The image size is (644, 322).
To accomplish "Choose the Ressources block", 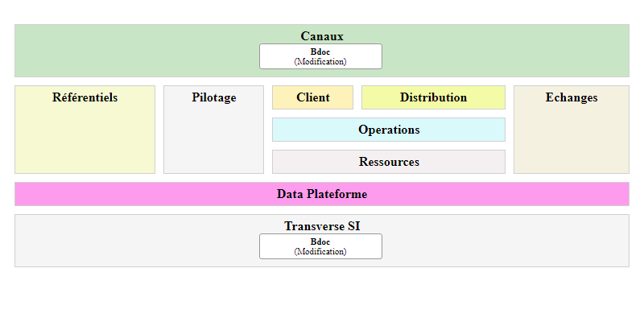I will [x=389, y=162].
